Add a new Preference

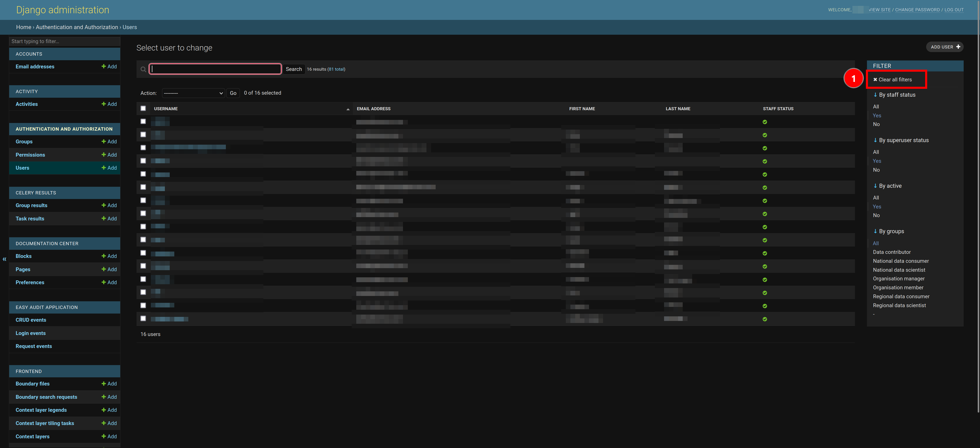(x=109, y=282)
